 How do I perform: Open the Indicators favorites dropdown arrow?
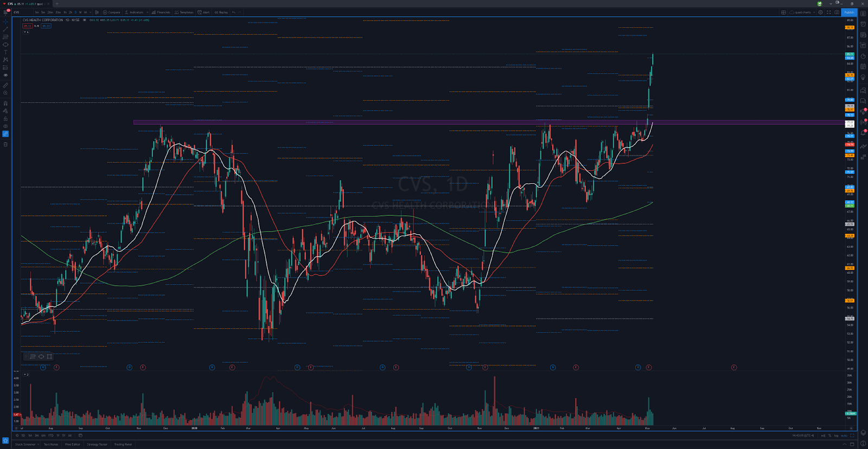[x=147, y=12]
